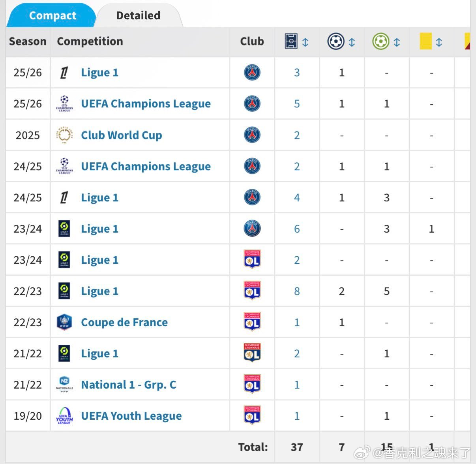Open the Club World Cup link
Screen dimensions: 476x464
pos(122,135)
